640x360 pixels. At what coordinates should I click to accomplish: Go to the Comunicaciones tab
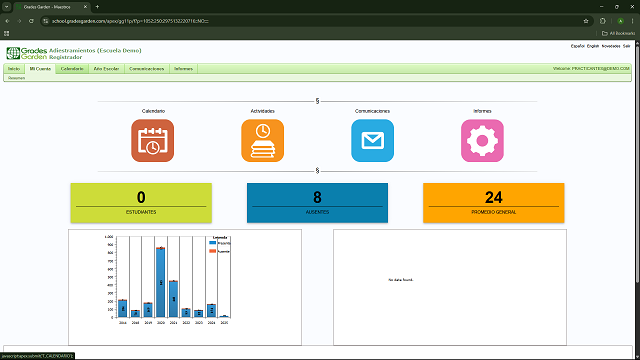tap(147, 69)
